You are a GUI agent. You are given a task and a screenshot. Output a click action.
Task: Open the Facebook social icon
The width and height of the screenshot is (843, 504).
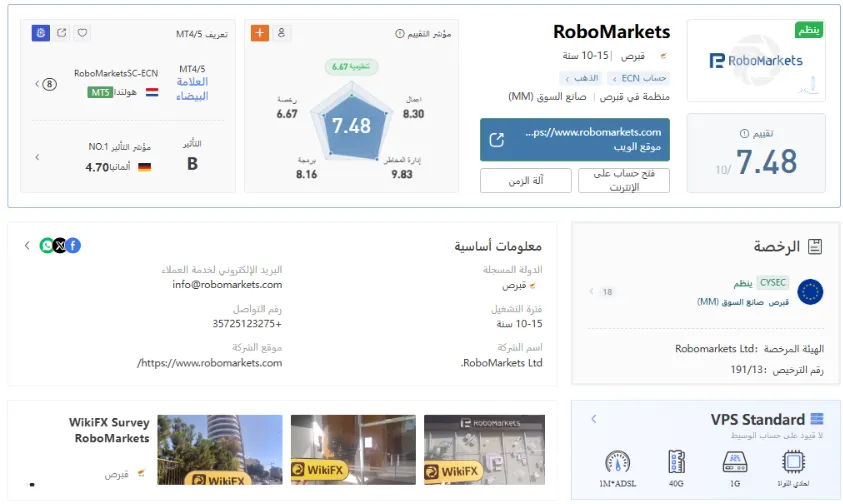coord(73,246)
